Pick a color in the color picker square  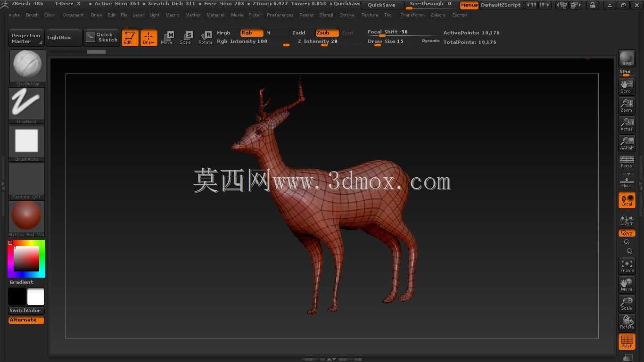(26, 258)
